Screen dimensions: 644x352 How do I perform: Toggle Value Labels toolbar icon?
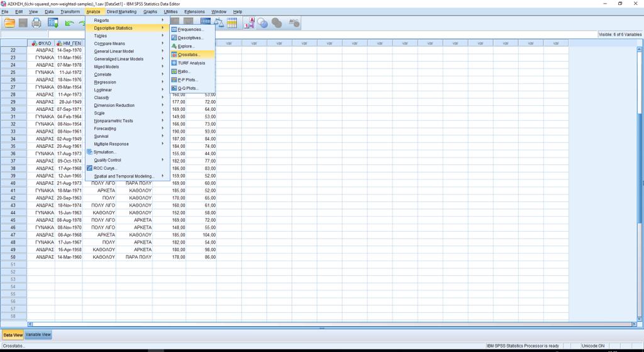(x=249, y=23)
